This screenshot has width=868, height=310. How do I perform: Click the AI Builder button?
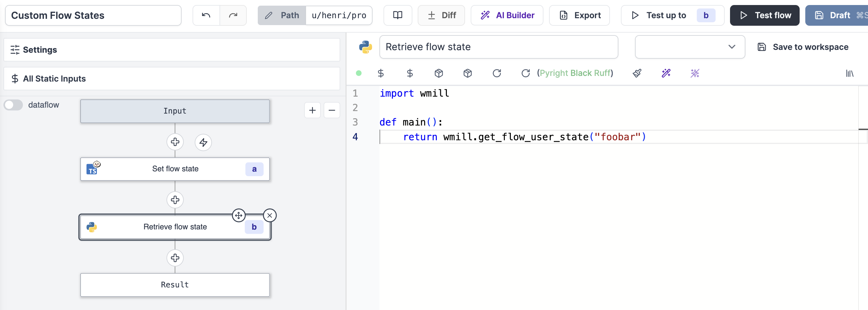click(507, 15)
